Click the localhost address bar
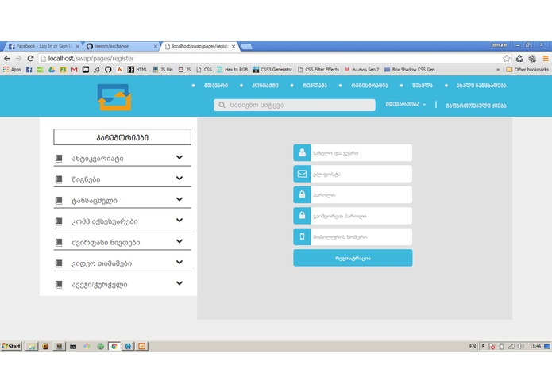 [x=271, y=59]
